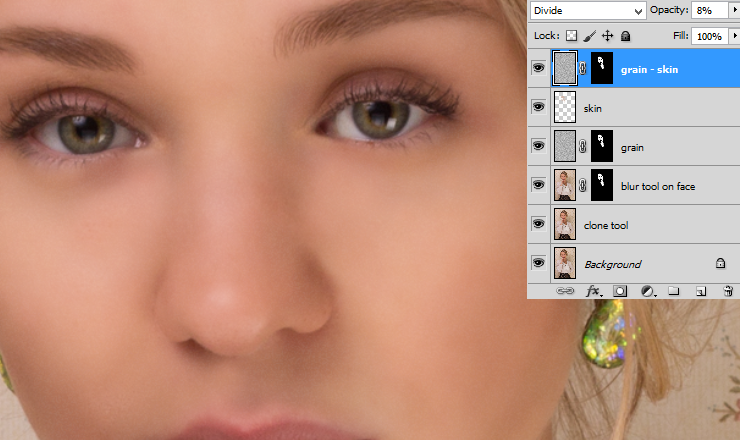
Task: Select the grain layer mask thumbnail
Action: [x=602, y=146]
